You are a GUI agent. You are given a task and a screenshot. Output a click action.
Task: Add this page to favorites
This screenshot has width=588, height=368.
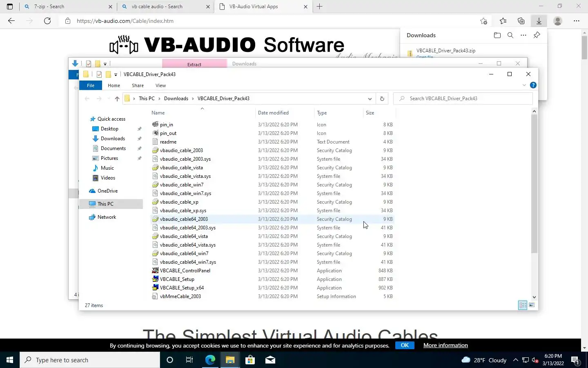click(484, 21)
